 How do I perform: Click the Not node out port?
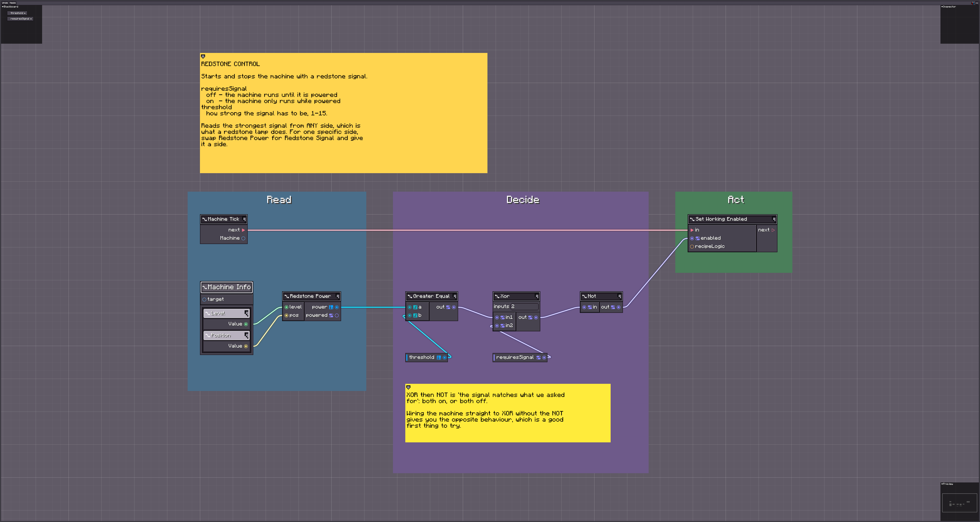click(619, 307)
